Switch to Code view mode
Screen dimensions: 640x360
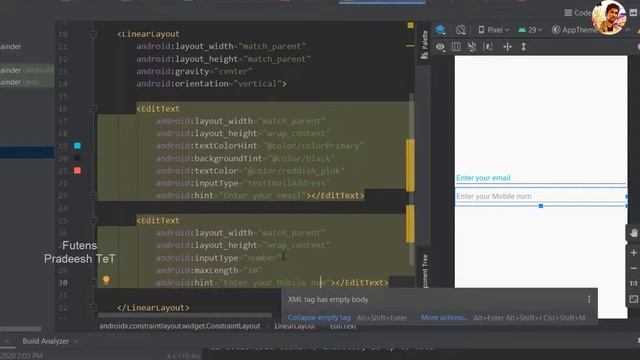tap(577, 13)
